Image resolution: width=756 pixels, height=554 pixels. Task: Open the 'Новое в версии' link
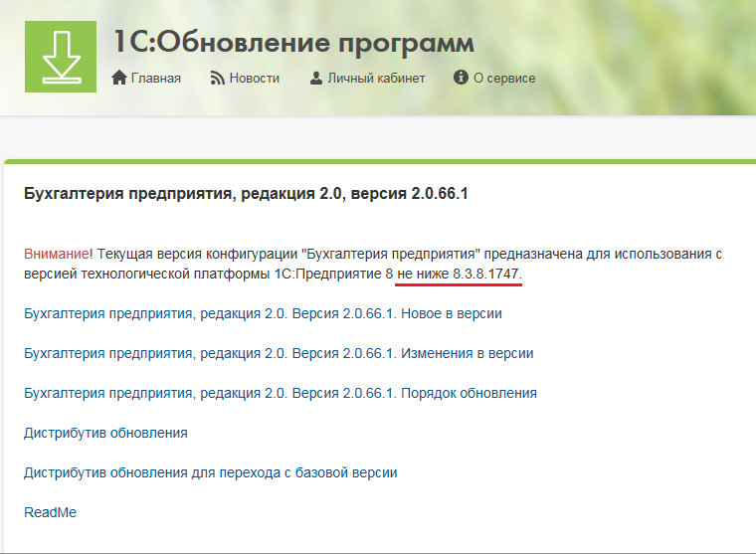coord(263,313)
